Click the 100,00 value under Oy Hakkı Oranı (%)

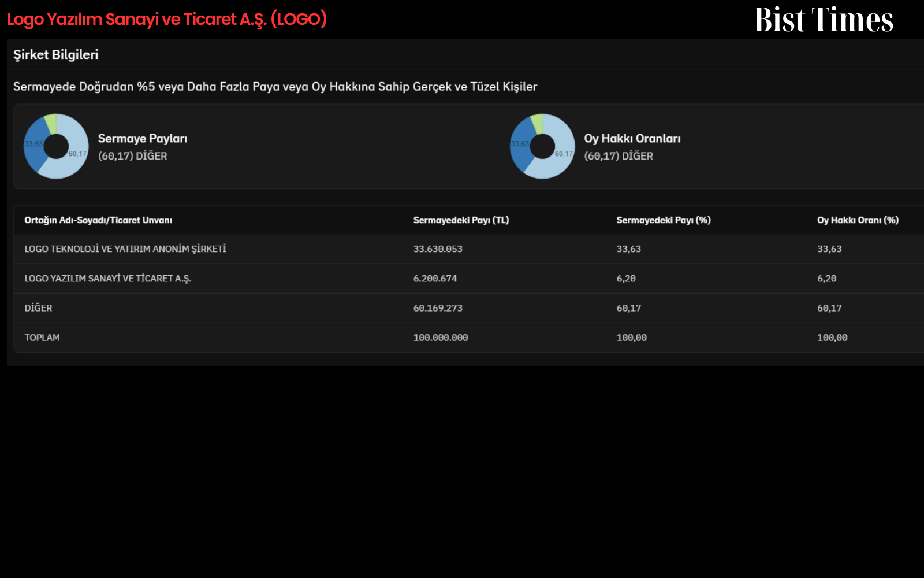[832, 338]
